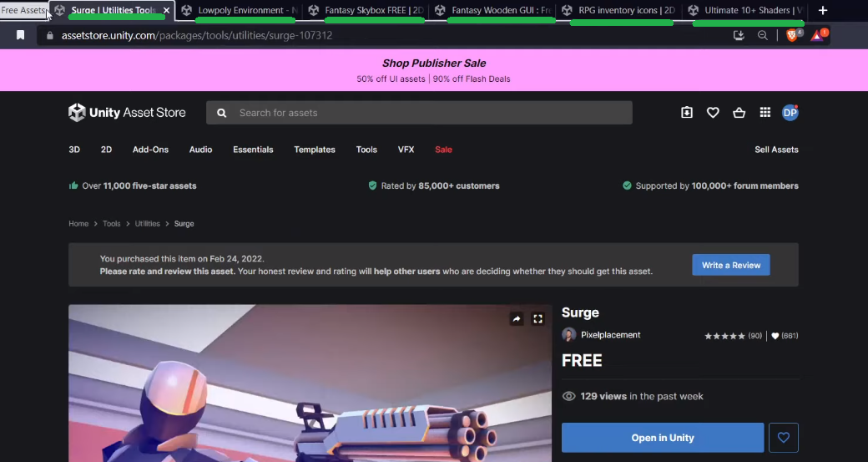Click the (90) reviews count
The height and width of the screenshot is (462, 868).
tap(755, 336)
